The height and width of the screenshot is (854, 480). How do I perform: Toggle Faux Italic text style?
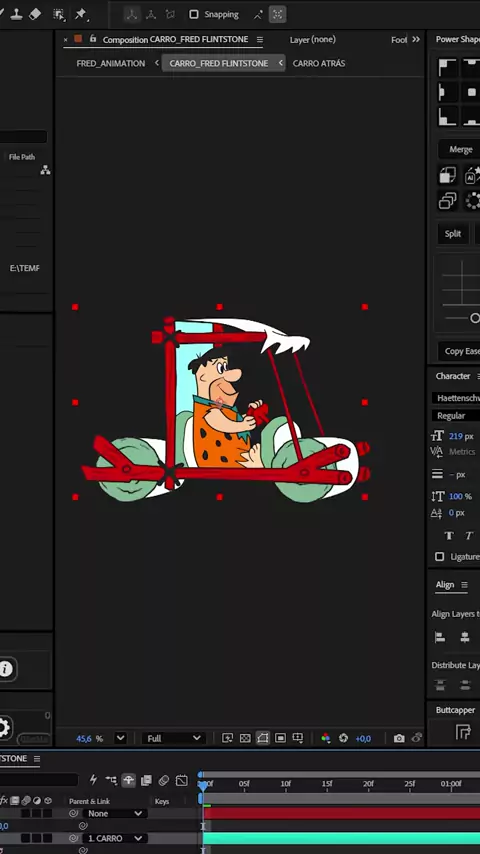[x=469, y=536]
